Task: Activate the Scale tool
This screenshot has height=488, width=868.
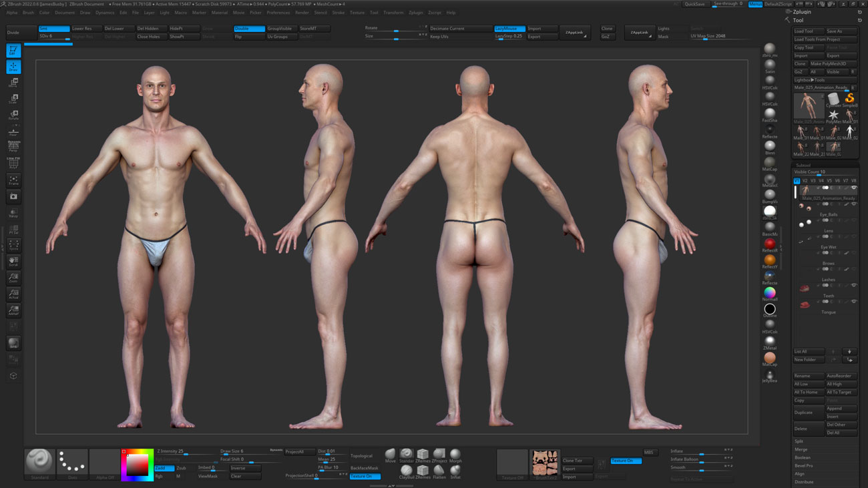Action: click(x=13, y=98)
